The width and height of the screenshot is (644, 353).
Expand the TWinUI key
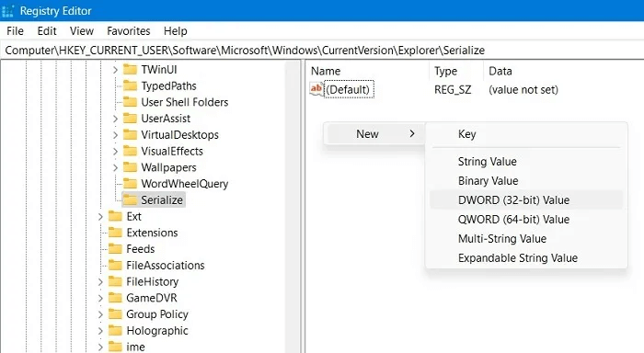point(115,70)
